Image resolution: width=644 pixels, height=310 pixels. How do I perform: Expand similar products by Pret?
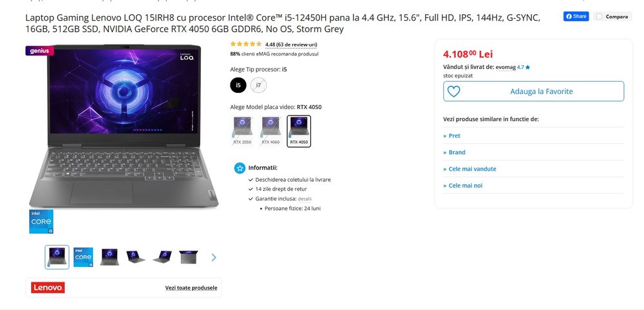454,136
